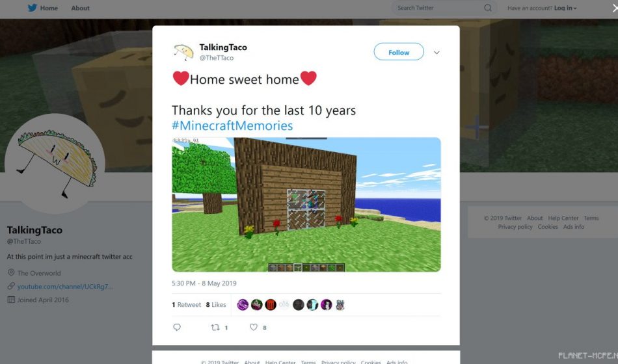Open the #MinecraftMemories hashtag link

pos(232,125)
